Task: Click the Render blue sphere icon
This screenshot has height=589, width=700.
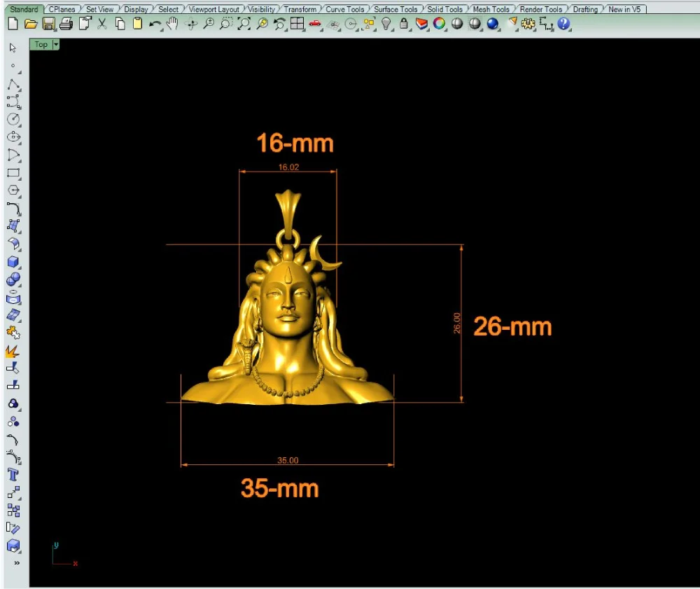Action: point(492,24)
